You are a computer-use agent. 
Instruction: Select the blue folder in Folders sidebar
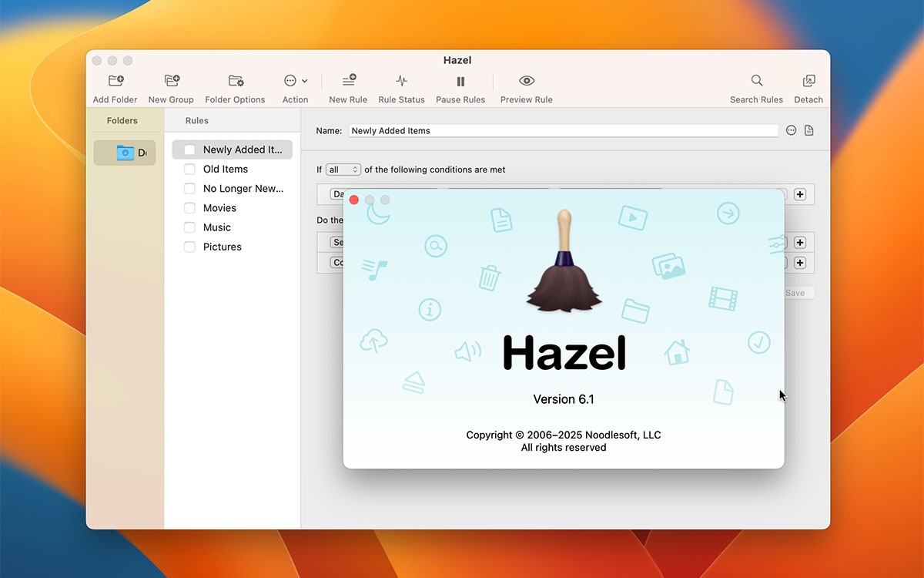125,153
